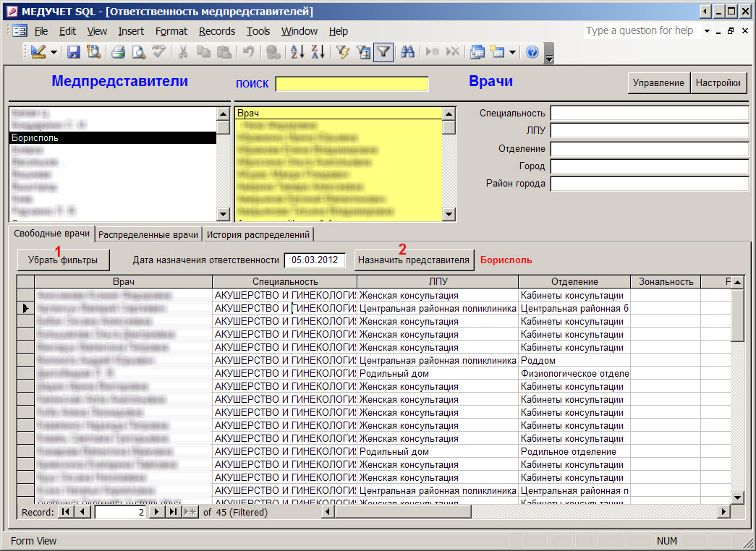Viewport: 756px width, 551px height.
Task: Click the yellow ПОИСК search field
Action: [352, 84]
